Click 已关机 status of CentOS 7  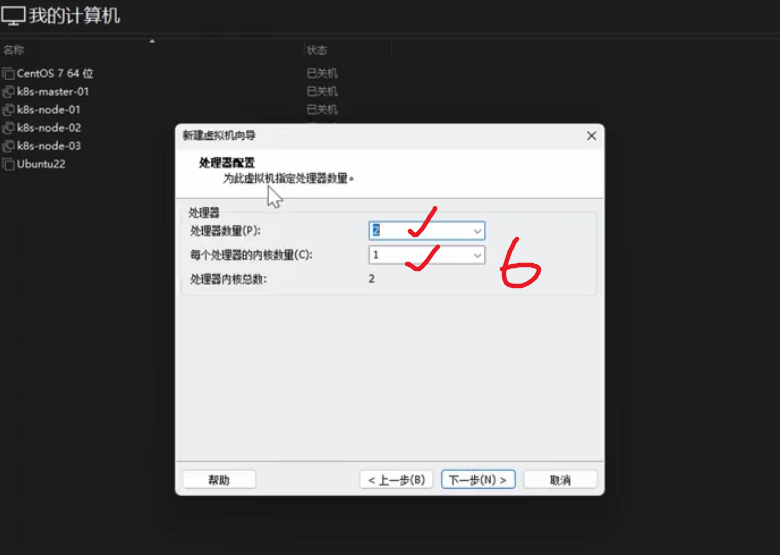pos(322,74)
